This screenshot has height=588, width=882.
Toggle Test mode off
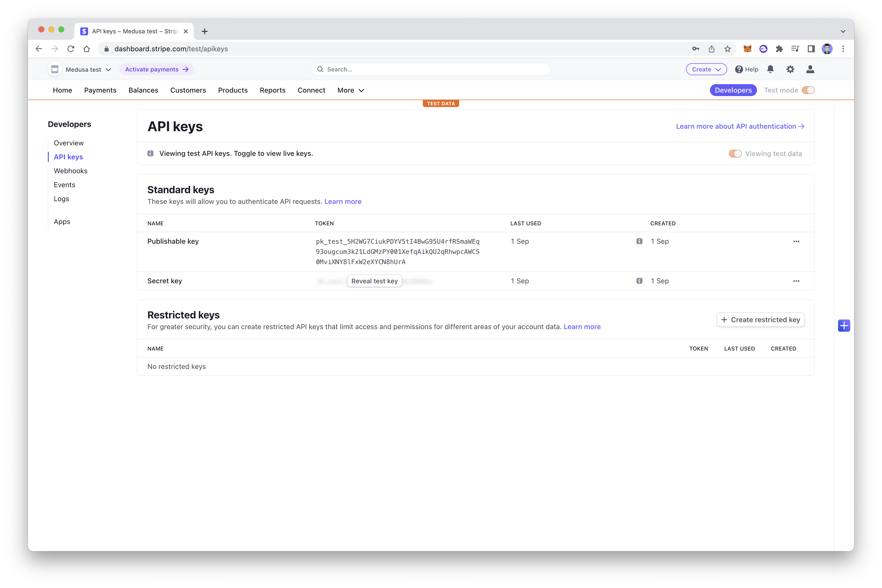coord(809,90)
